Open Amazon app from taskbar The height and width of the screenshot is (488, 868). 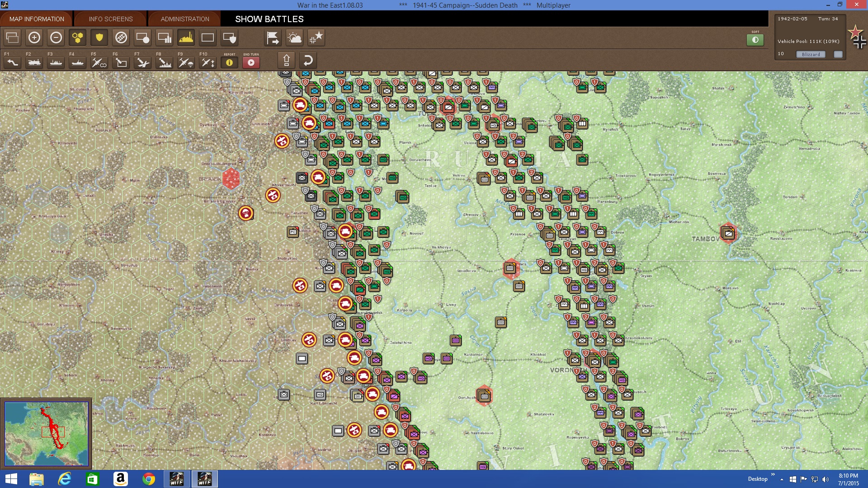point(120,479)
